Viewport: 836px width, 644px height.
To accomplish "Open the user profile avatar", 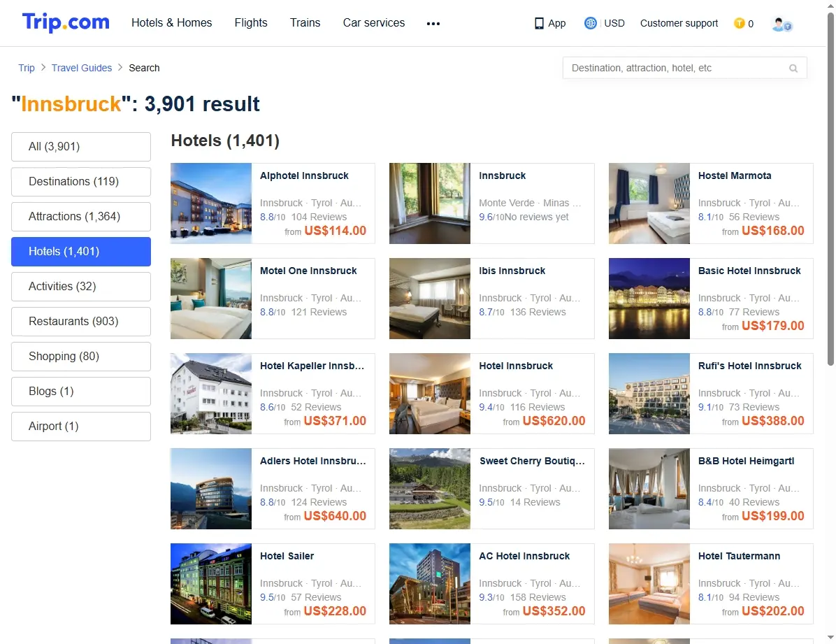I will [x=781, y=24].
